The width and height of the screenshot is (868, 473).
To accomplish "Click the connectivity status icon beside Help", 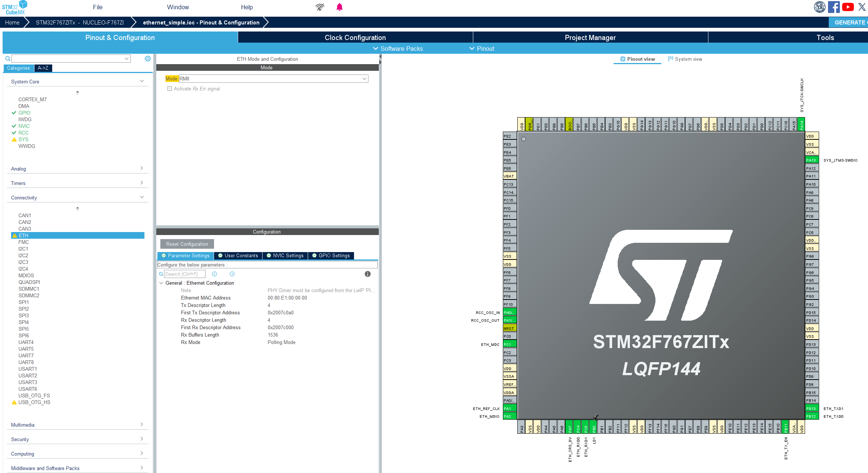I will tap(320, 7).
